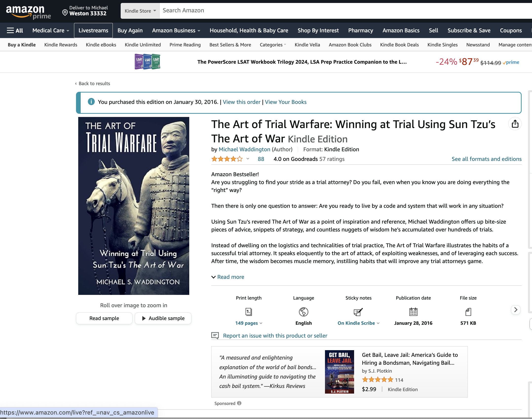Open Coupons in the nav bar
This screenshot has width=532, height=419.
(511, 30)
